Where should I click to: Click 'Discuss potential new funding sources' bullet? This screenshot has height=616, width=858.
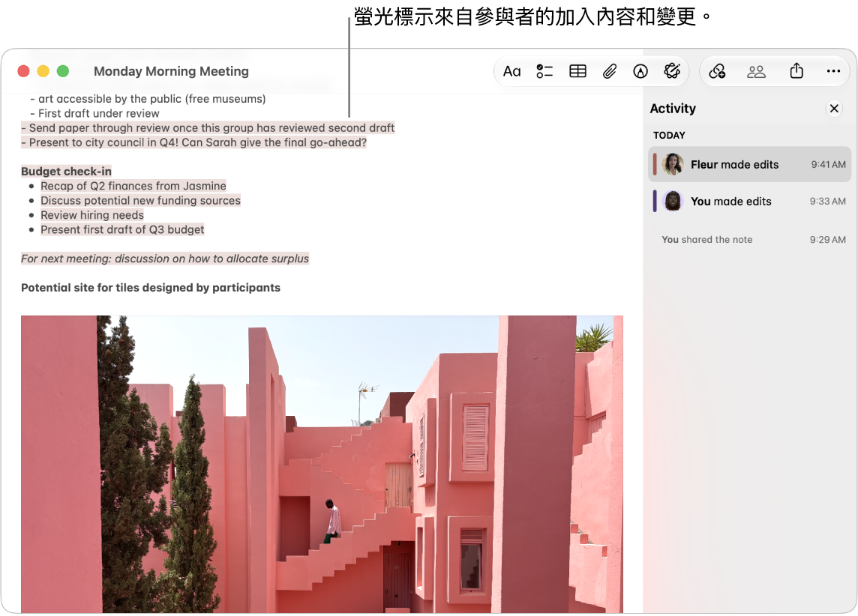[x=141, y=201]
